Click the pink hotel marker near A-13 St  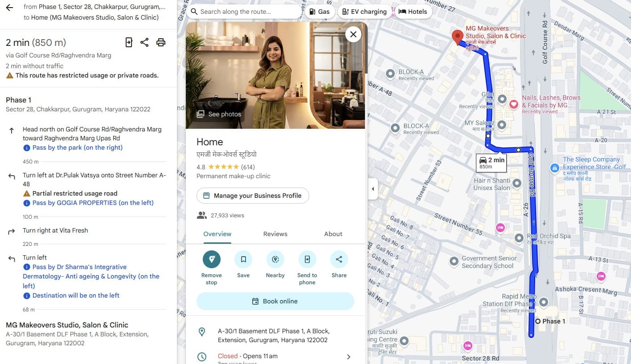click(x=601, y=276)
